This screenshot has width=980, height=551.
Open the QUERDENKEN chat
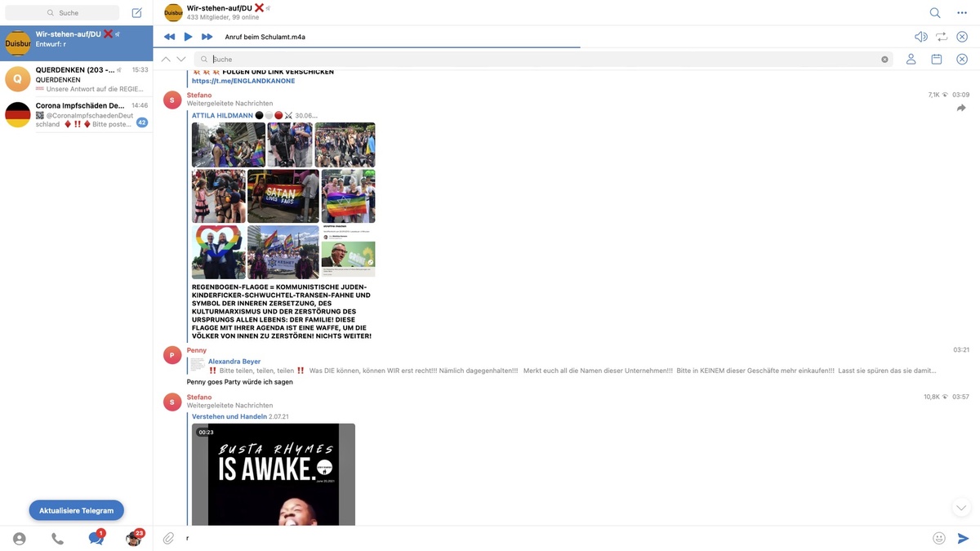77,79
